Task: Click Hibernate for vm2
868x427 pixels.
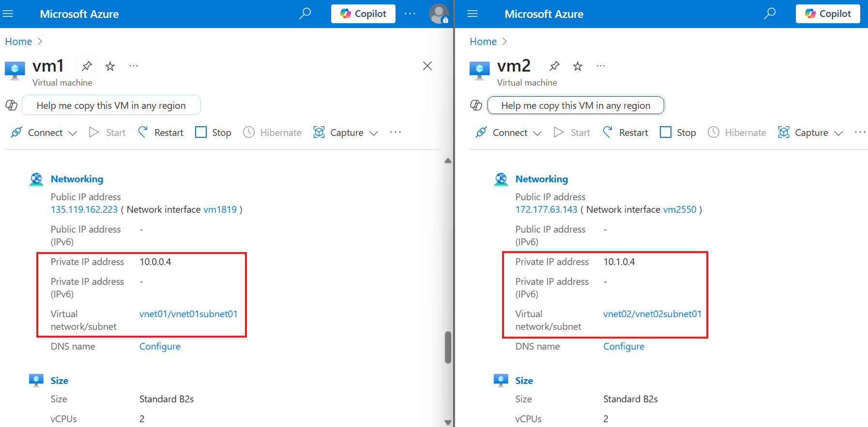Action: 737,133
